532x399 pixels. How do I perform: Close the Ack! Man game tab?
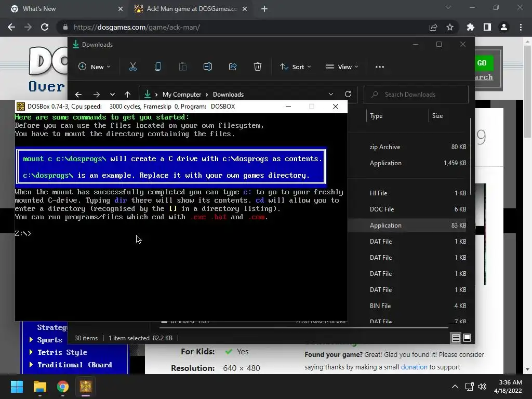tap(245, 9)
